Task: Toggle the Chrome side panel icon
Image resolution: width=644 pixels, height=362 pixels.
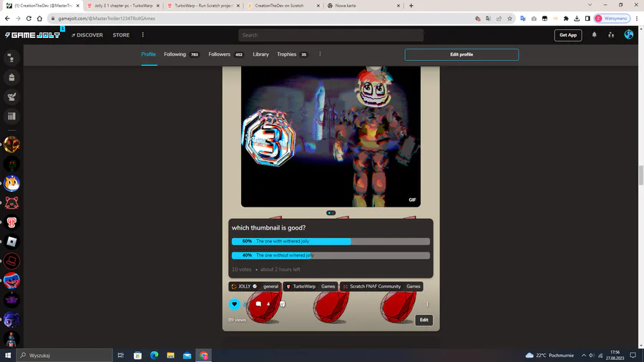Action: click(x=587, y=19)
